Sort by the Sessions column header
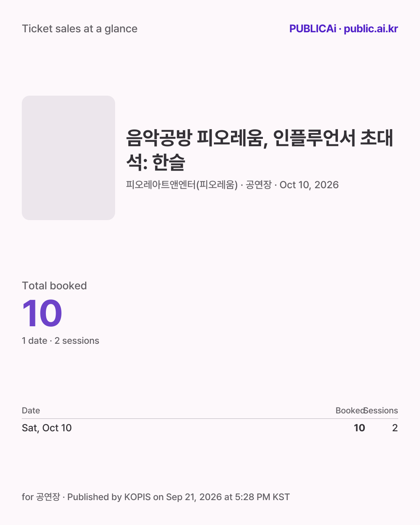 (x=381, y=411)
